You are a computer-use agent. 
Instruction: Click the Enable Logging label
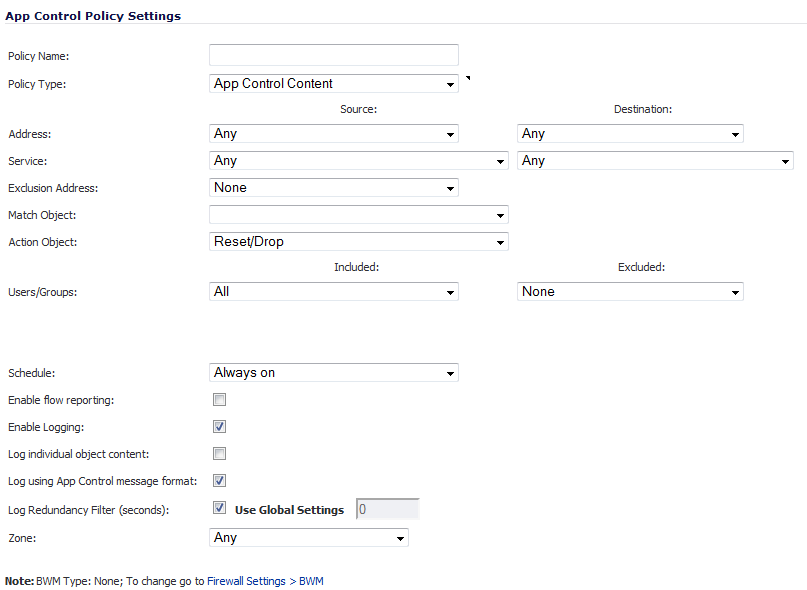(46, 427)
